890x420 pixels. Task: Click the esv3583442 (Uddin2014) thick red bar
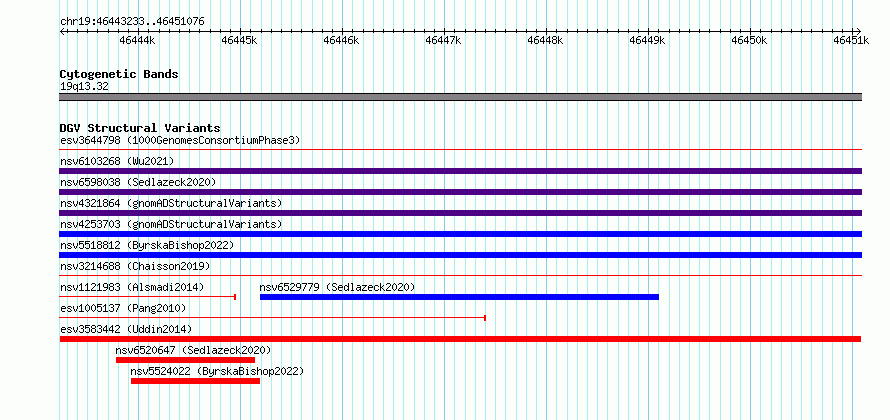460,339
